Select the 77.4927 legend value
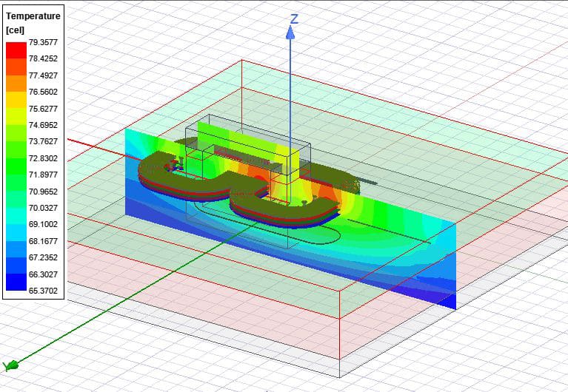 [43, 75]
